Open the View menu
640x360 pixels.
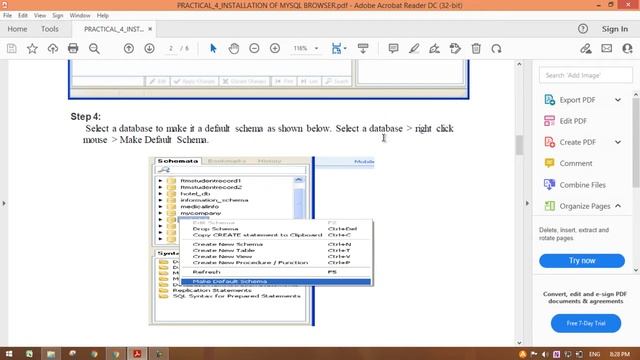click(x=40, y=16)
